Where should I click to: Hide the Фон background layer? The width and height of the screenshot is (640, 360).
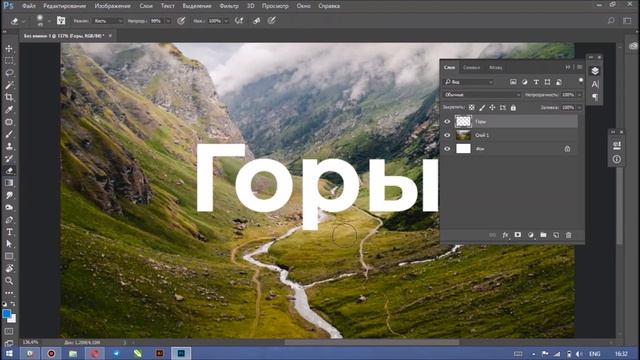[x=447, y=149]
